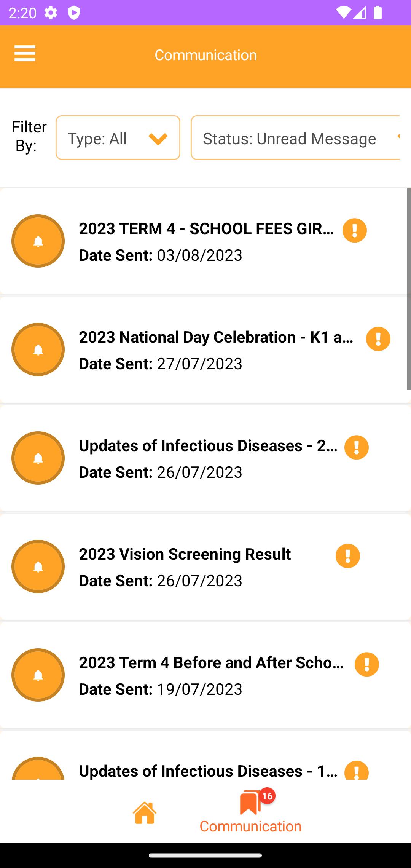Go to the Home tab icon
Viewport: 411px width, 868px height.
(x=145, y=812)
